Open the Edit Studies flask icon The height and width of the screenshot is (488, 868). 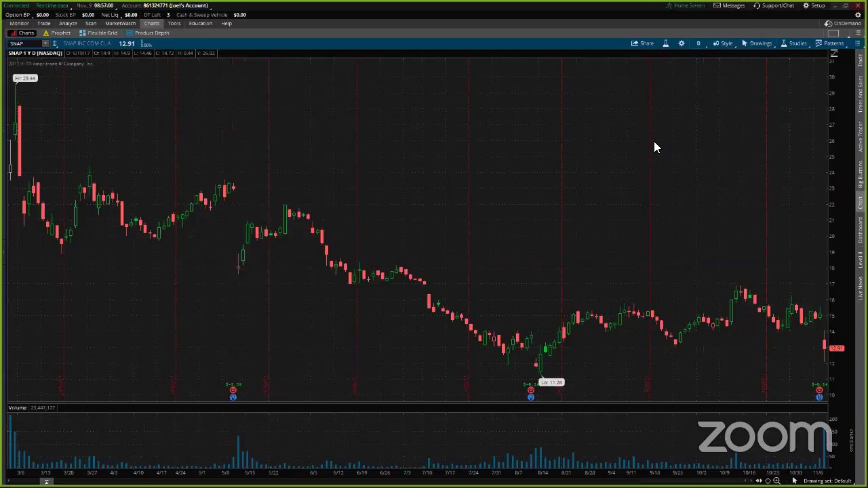665,43
